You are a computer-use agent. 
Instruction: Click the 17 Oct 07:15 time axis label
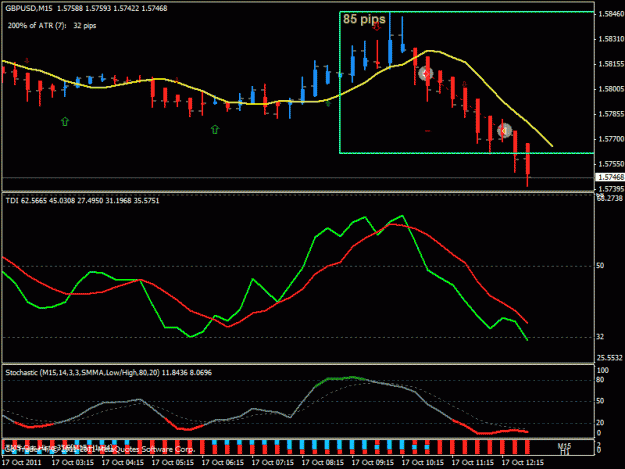[273, 462]
